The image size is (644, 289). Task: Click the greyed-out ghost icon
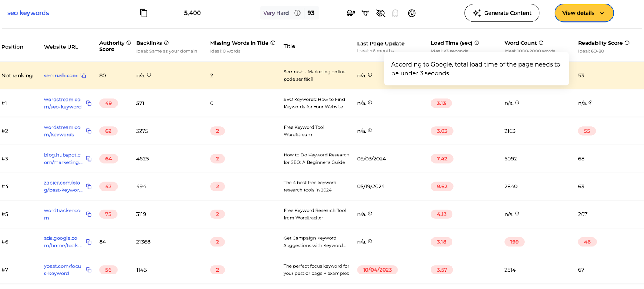pyautogui.click(x=395, y=13)
